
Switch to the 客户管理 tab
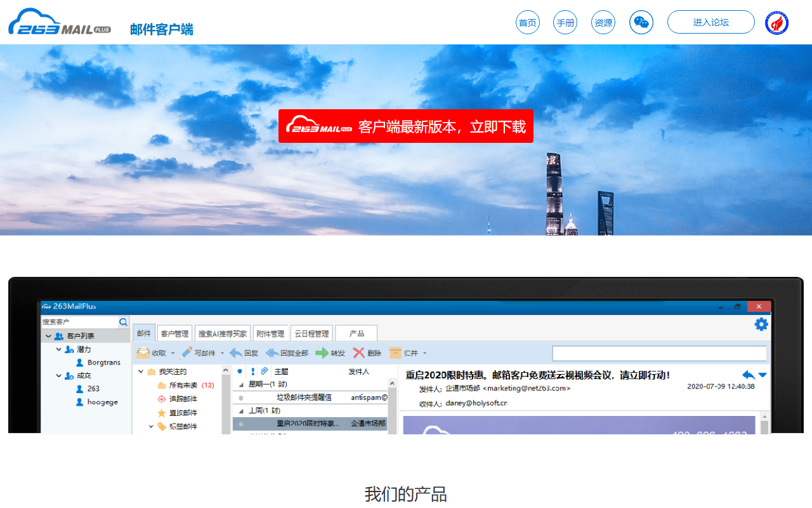(x=174, y=333)
